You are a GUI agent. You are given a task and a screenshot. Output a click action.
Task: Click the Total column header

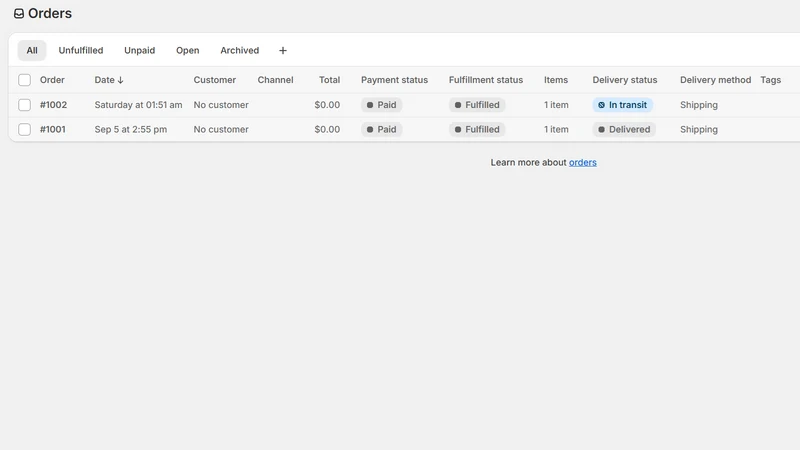click(x=329, y=80)
